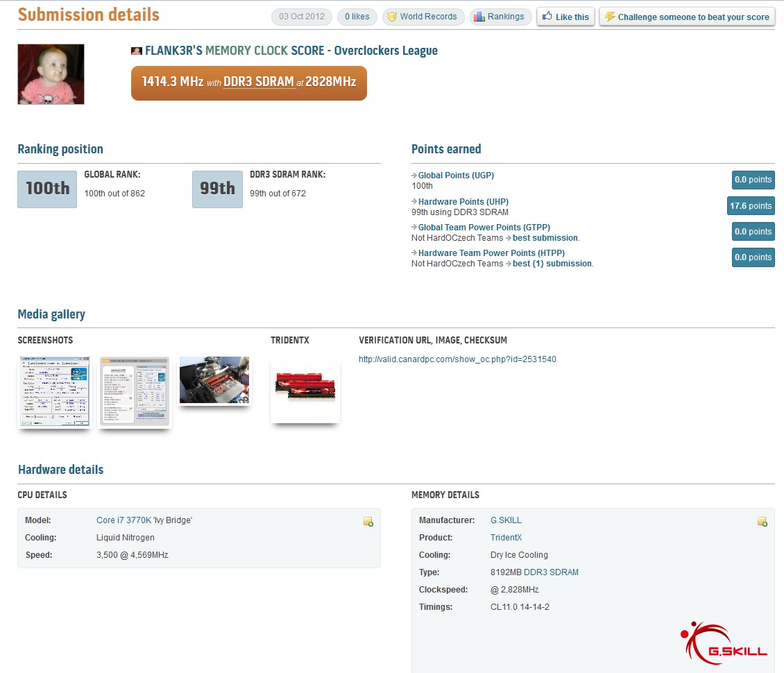The width and height of the screenshot is (784, 673).
Task: Click the user avatar photo
Action: 51,74
